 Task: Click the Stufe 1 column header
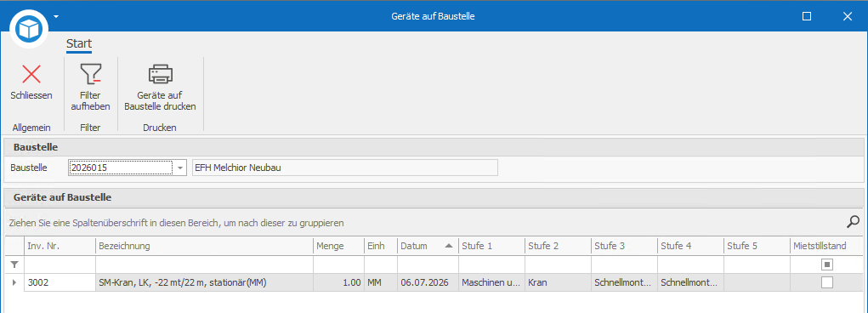click(491, 246)
